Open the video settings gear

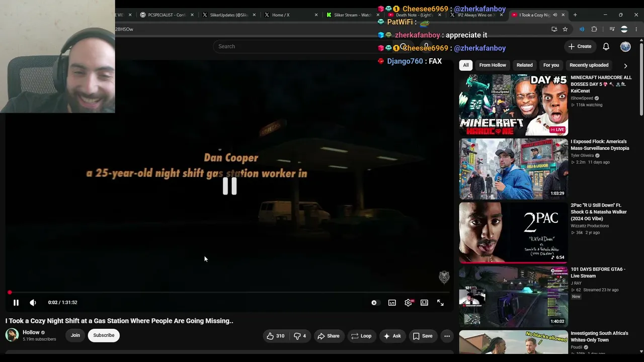pos(408,303)
